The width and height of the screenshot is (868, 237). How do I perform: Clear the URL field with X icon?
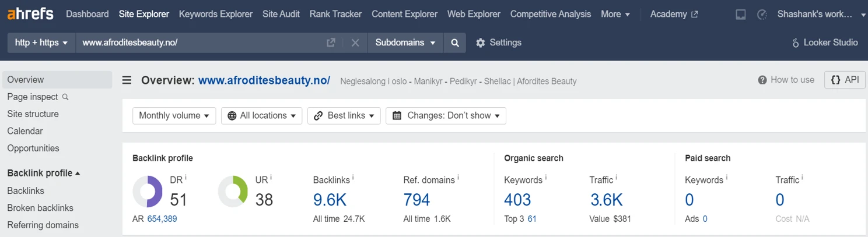pyautogui.click(x=355, y=43)
